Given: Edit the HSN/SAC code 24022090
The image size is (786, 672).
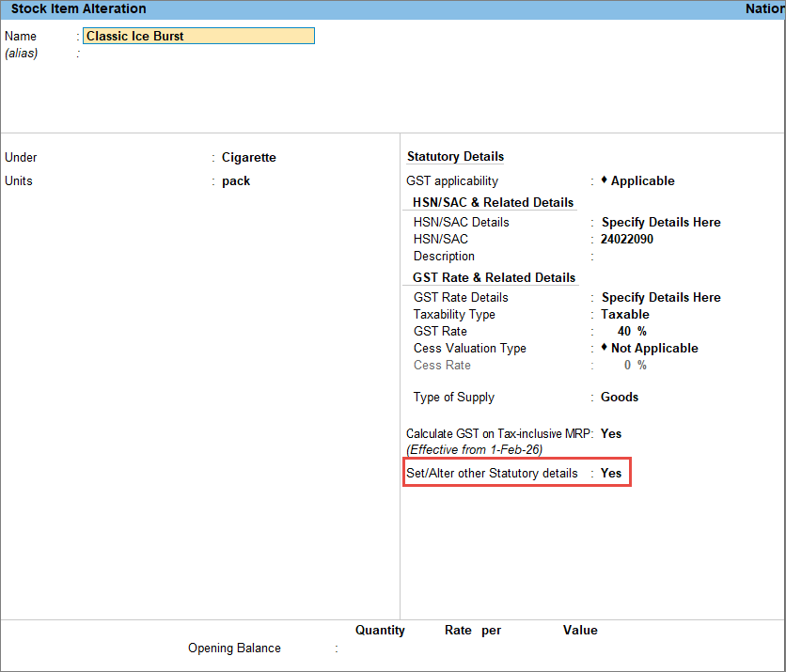Looking at the screenshot, I should 627,240.
